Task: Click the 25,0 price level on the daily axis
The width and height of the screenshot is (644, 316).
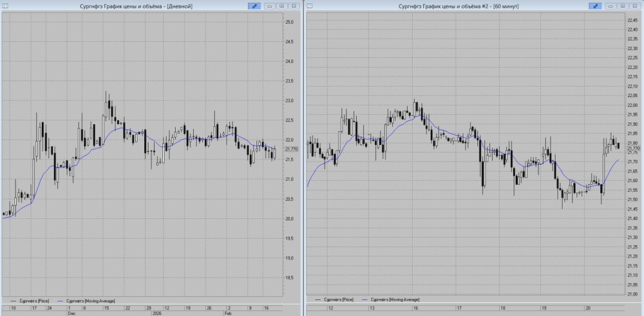Action: coord(289,22)
